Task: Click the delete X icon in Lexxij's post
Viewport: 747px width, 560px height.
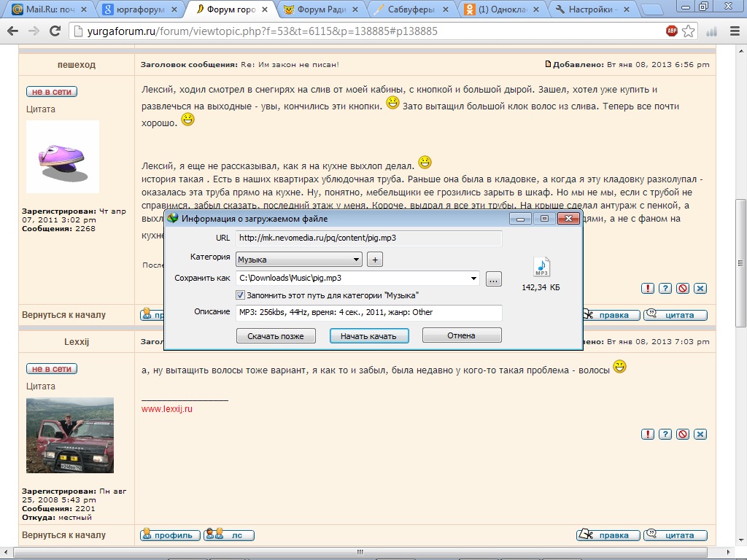Action: (700, 434)
